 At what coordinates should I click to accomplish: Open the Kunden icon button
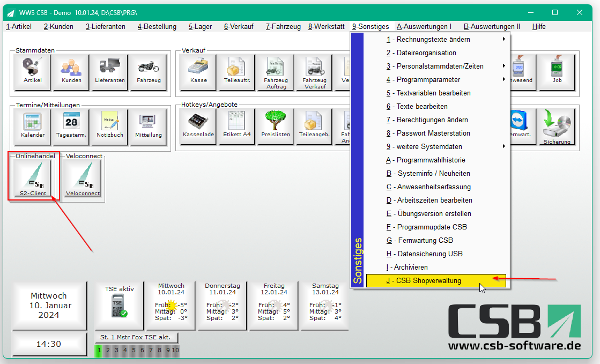tap(71, 72)
